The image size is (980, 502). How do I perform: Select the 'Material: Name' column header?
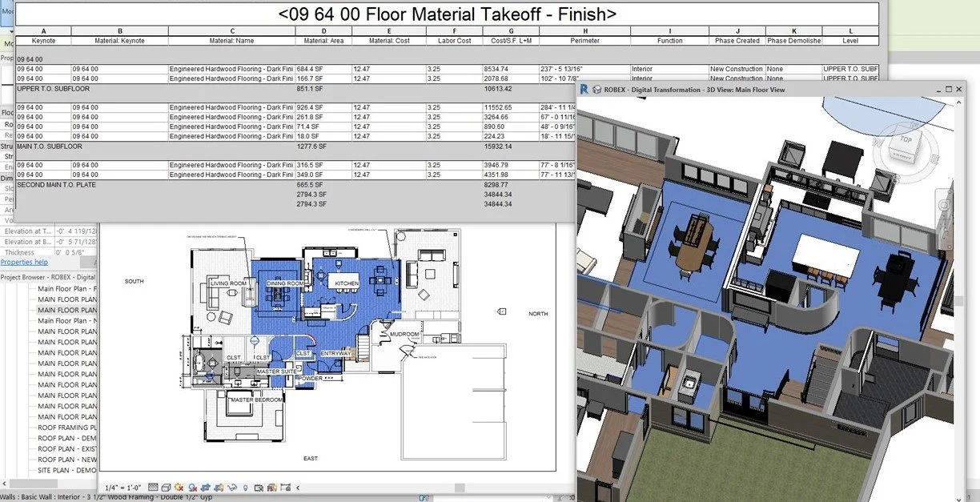click(232, 40)
